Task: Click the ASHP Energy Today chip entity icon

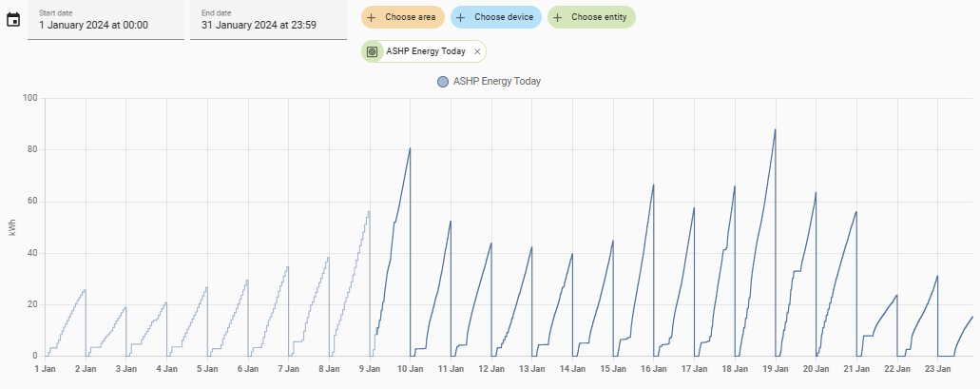Action: click(x=372, y=52)
